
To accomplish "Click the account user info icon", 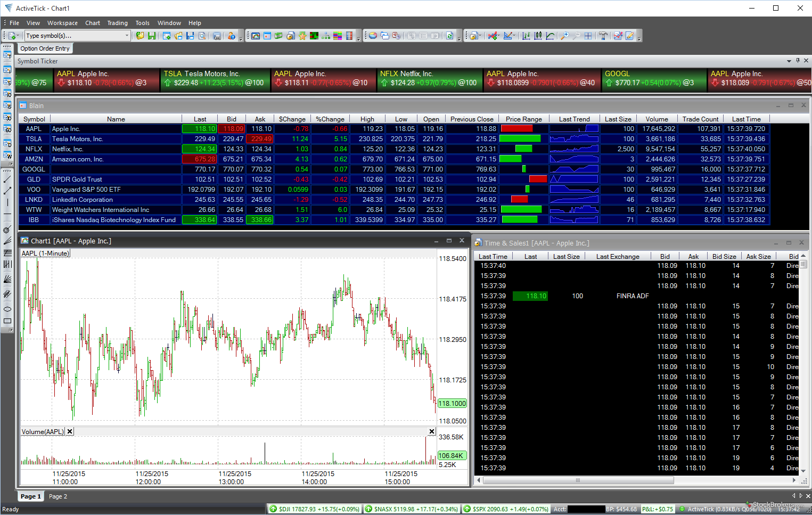I will (231, 36).
